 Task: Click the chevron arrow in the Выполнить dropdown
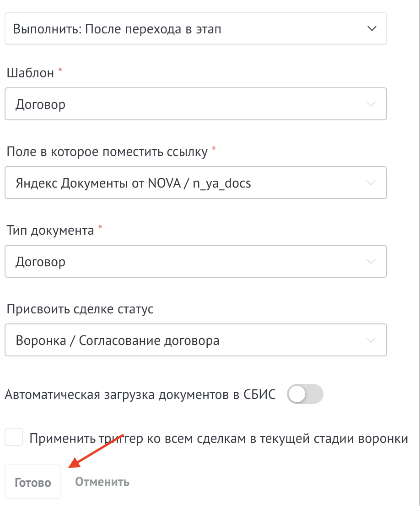coord(372,29)
